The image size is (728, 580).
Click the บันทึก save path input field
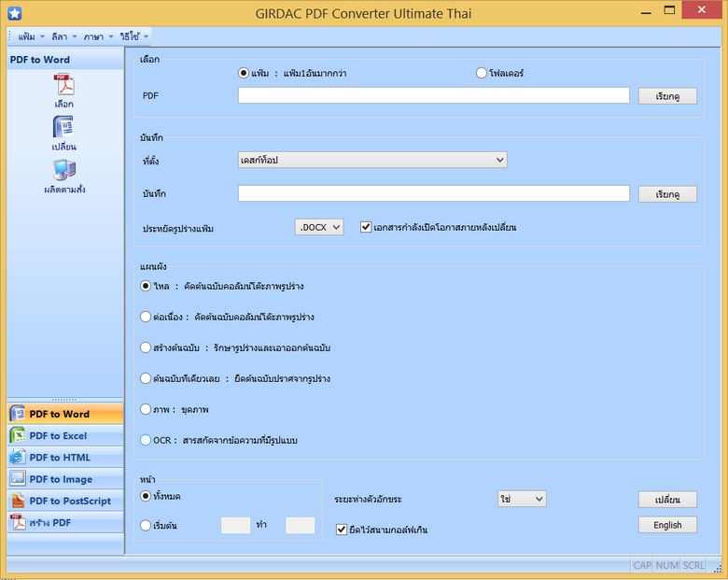pyautogui.click(x=434, y=193)
